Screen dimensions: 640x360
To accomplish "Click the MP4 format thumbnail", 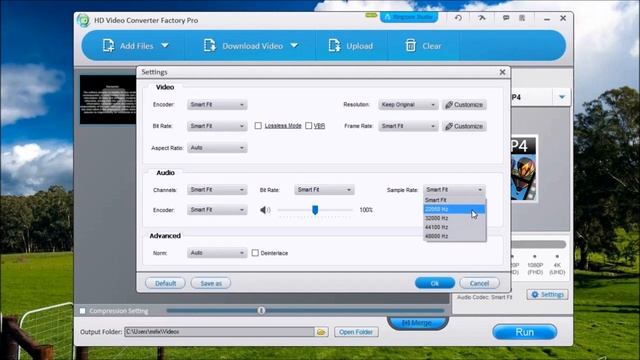I will click(524, 169).
